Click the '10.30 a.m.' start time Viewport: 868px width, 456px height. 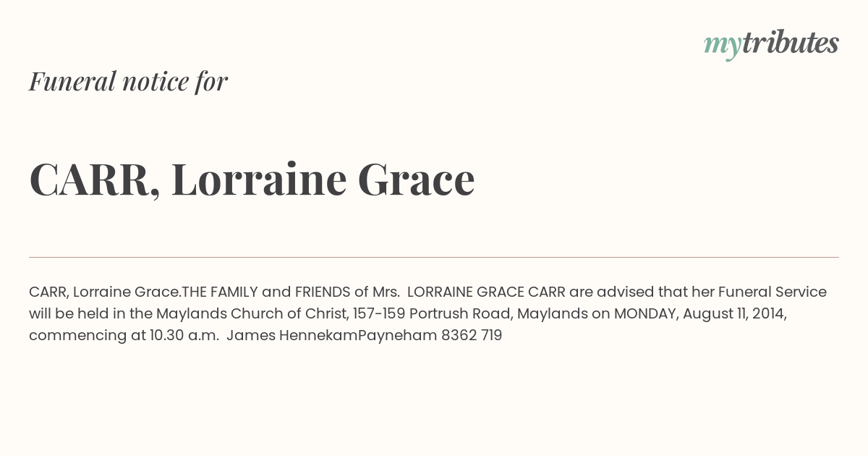[184, 336]
